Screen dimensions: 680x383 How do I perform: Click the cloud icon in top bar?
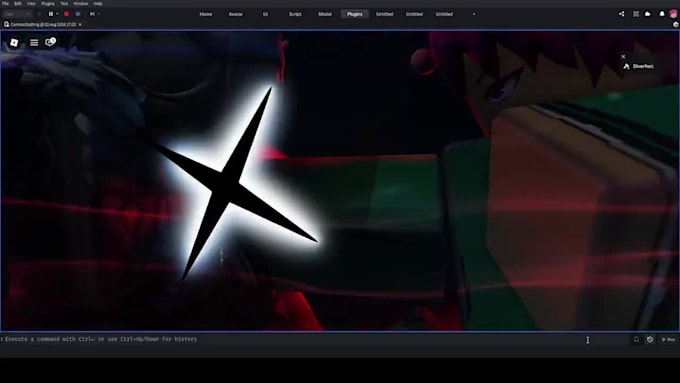click(647, 14)
